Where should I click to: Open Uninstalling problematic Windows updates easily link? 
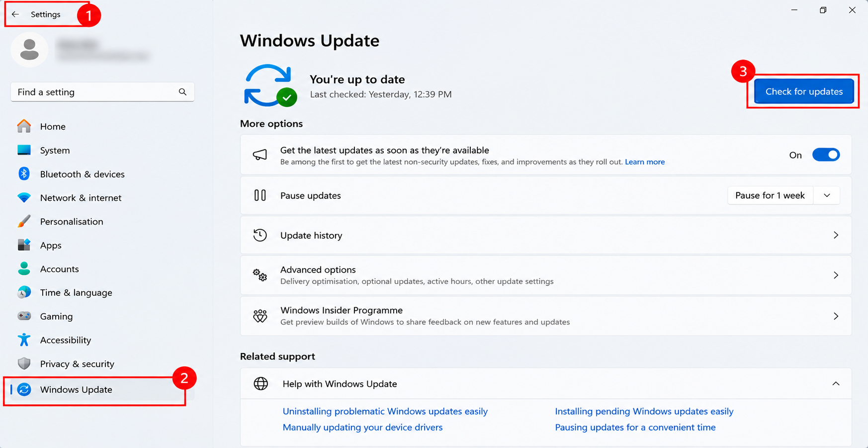385,411
